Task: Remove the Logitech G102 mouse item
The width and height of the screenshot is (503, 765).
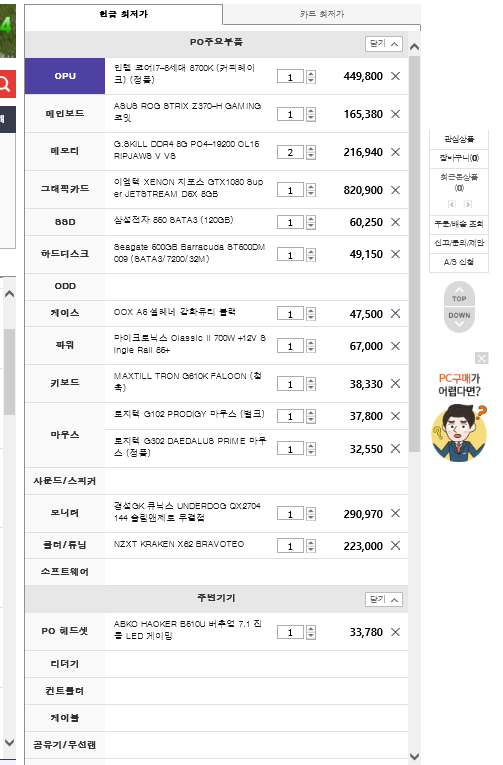Action: [x=396, y=416]
